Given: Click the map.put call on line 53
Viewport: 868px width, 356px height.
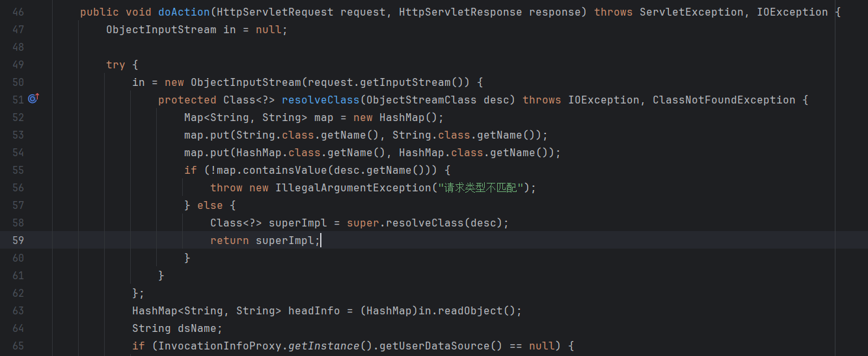Looking at the screenshot, I should (207, 135).
